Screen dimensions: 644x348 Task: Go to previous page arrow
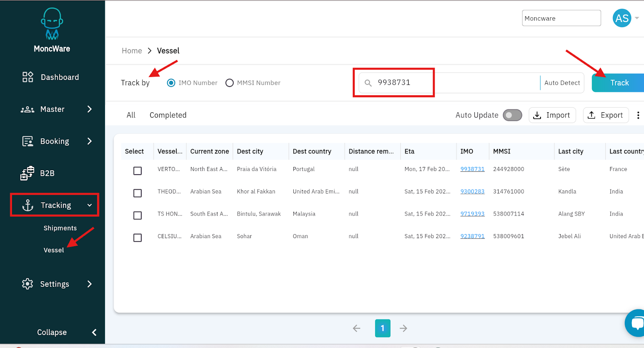coord(357,328)
